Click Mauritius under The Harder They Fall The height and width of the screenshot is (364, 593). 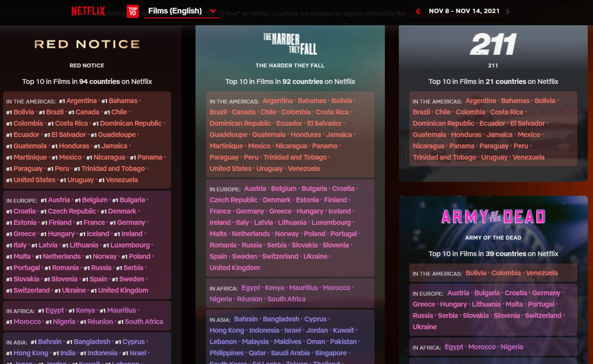[x=303, y=288]
